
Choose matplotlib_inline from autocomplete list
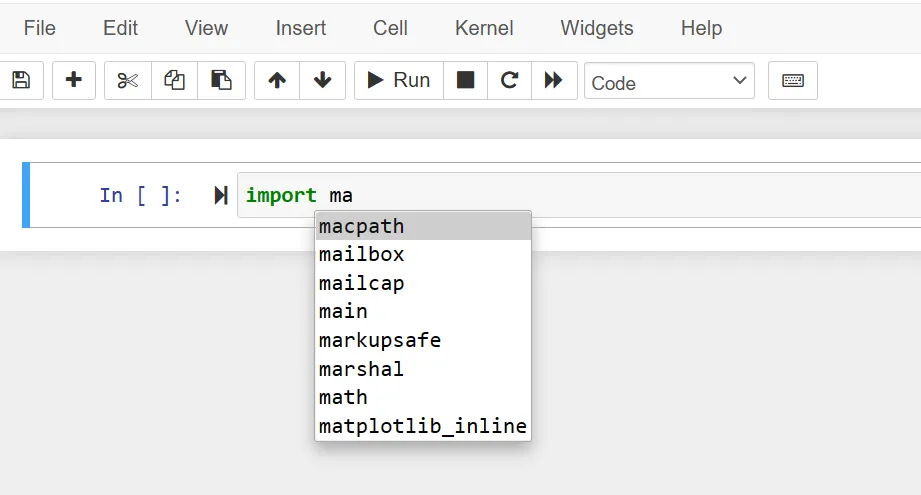pos(423,426)
